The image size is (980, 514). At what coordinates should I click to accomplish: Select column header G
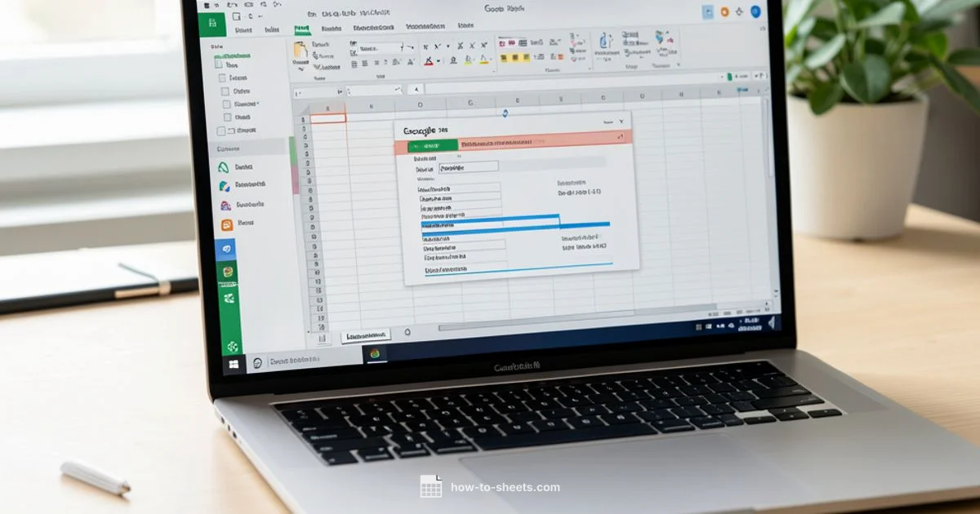click(471, 104)
